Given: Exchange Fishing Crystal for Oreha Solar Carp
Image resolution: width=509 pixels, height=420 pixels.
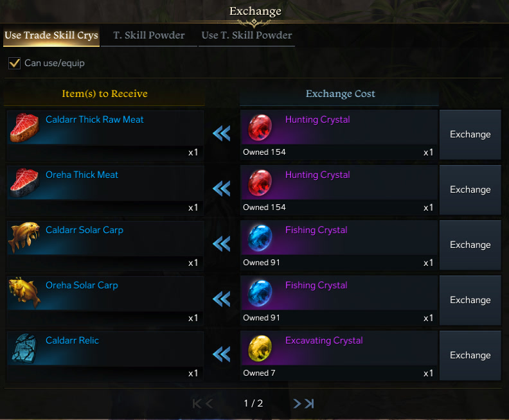Looking at the screenshot, I should pos(470,300).
